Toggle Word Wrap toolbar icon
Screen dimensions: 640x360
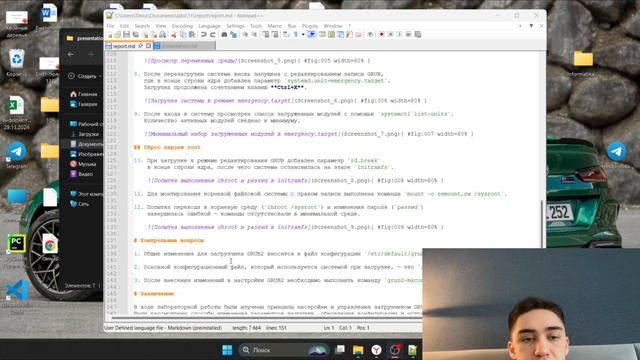click(x=286, y=35)
